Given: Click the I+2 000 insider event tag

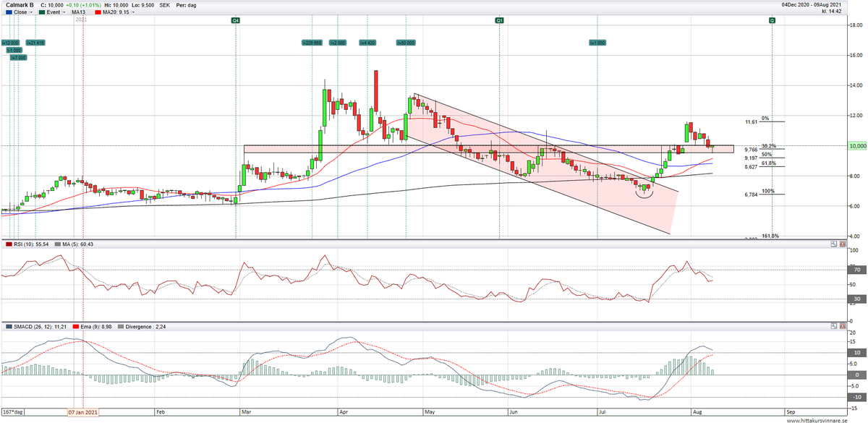Looking at the screenshot, I should [x=337, y=43].
